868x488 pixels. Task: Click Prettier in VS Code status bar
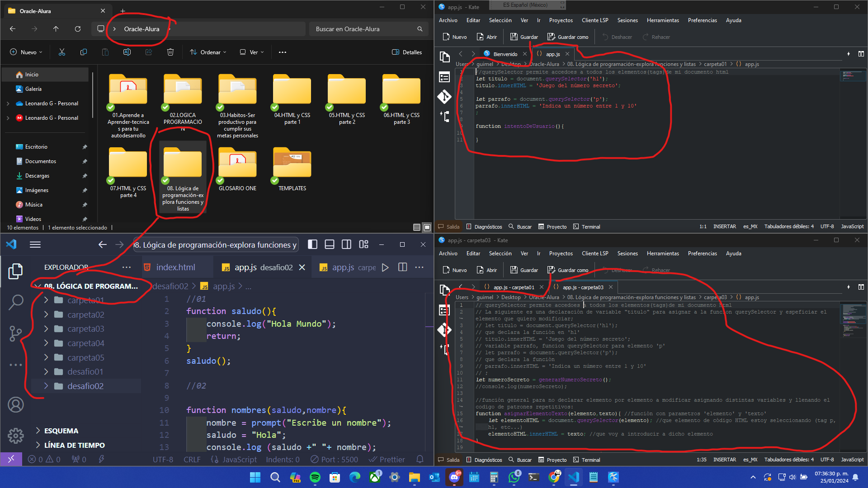387,460
